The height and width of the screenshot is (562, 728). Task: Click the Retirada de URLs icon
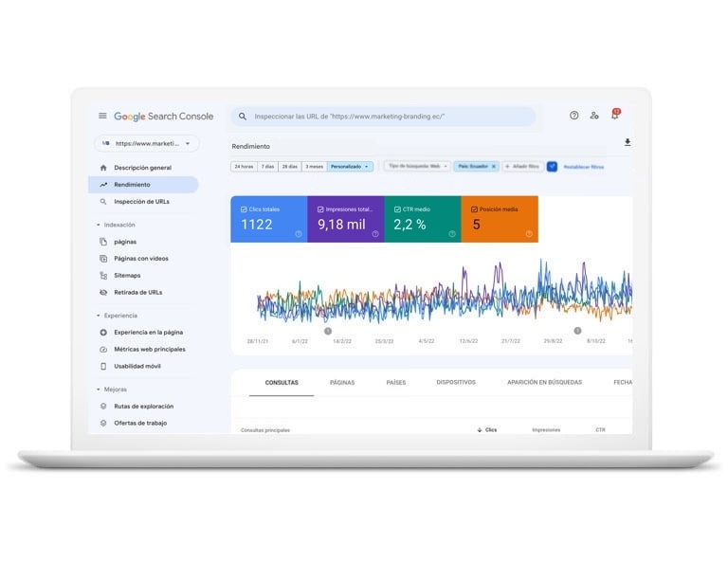(x=103, y=292)
